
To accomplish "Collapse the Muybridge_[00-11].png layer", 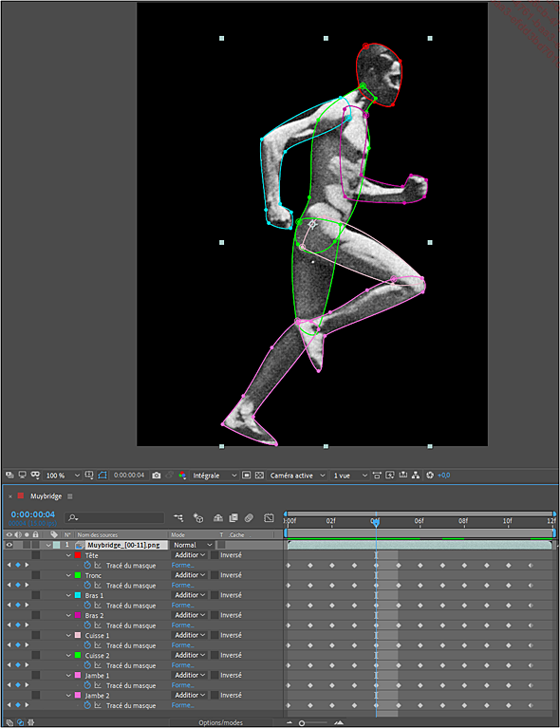I will (x=48, y=546).
